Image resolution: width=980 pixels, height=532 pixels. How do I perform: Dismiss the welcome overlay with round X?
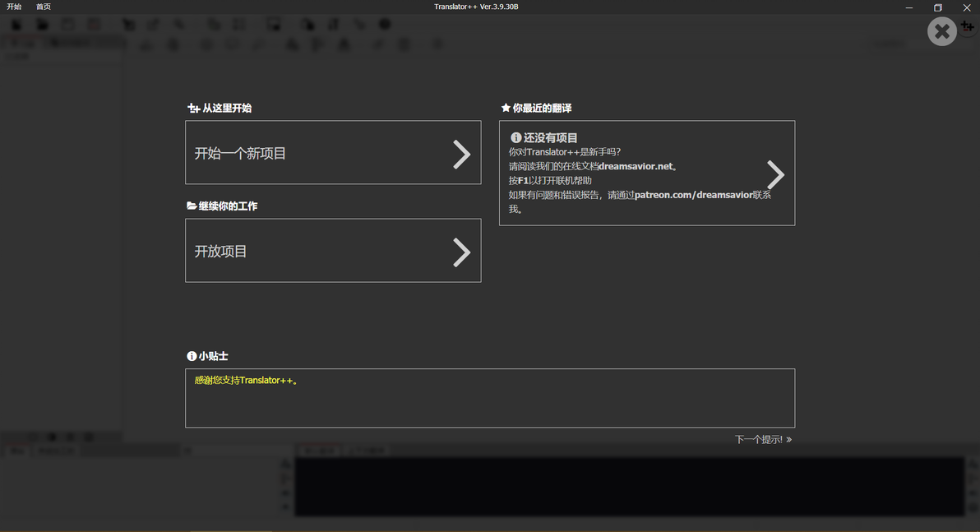point(942,31)
